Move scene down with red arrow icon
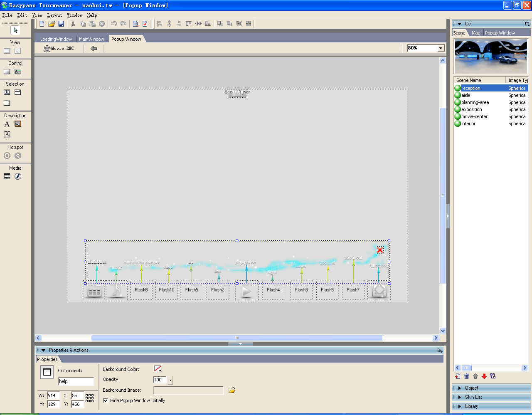This screenshot has height=415, width=532. coord(485,376)
